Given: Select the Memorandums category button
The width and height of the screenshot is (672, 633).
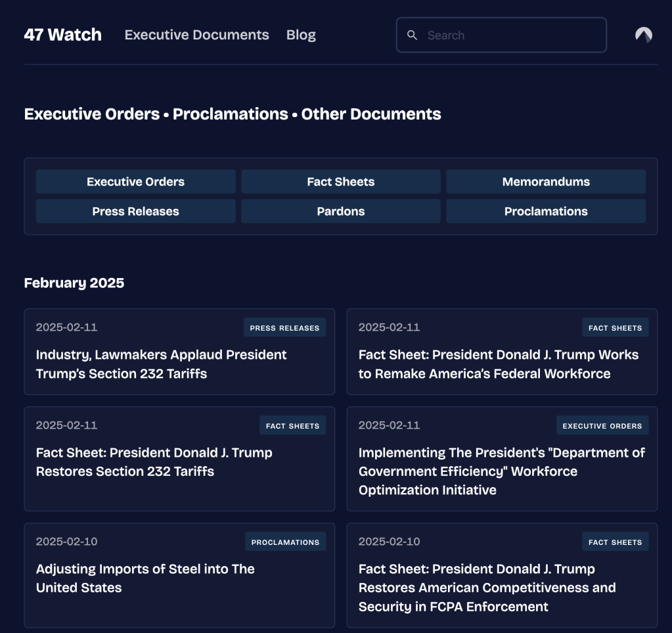Looking at the screenshot, I should 545,181.
